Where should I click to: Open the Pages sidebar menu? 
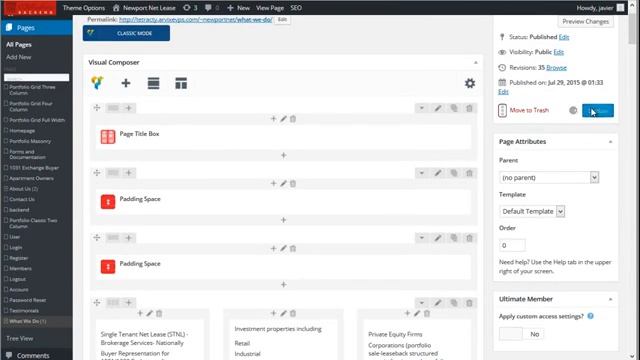pos(36,28)
